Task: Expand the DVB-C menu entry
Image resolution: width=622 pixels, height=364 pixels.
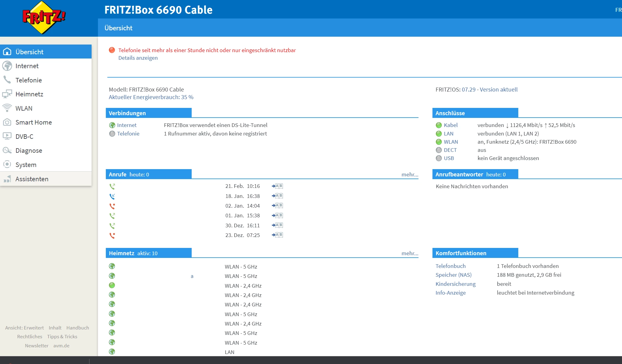Action: [24, 136]
